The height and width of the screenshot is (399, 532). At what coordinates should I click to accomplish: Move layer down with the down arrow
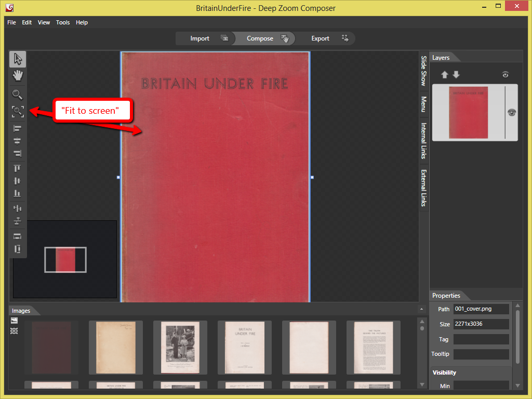456,75
